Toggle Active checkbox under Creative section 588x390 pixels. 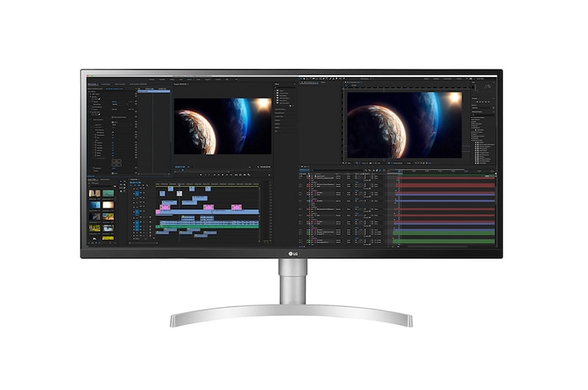pos(113,173)
